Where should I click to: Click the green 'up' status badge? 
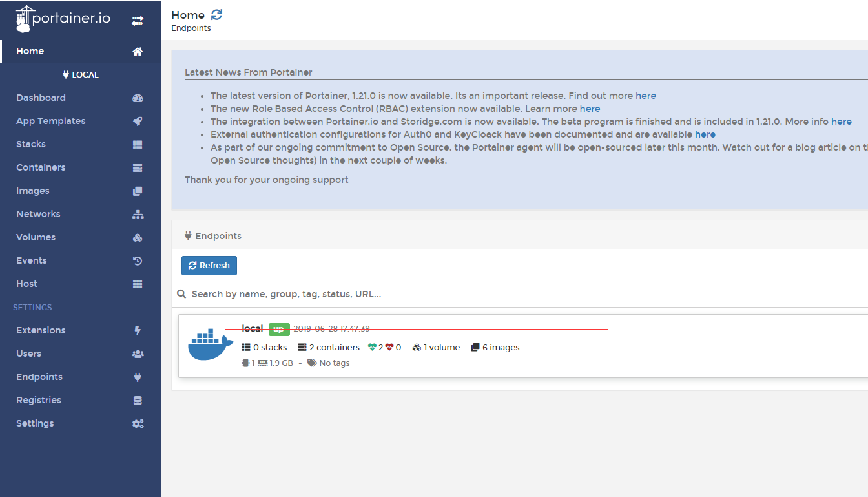[x=279, y=329]
